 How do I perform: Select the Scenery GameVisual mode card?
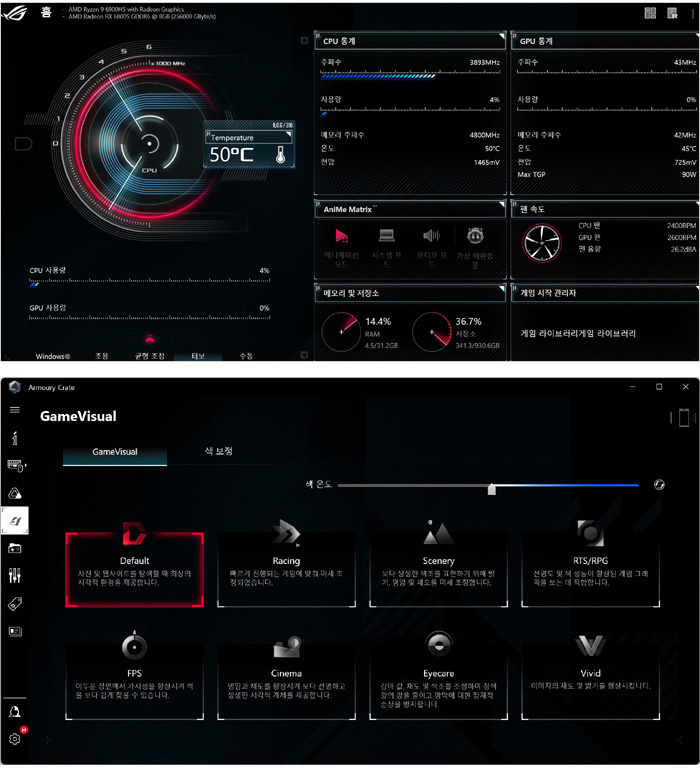(x=438, y=570)
